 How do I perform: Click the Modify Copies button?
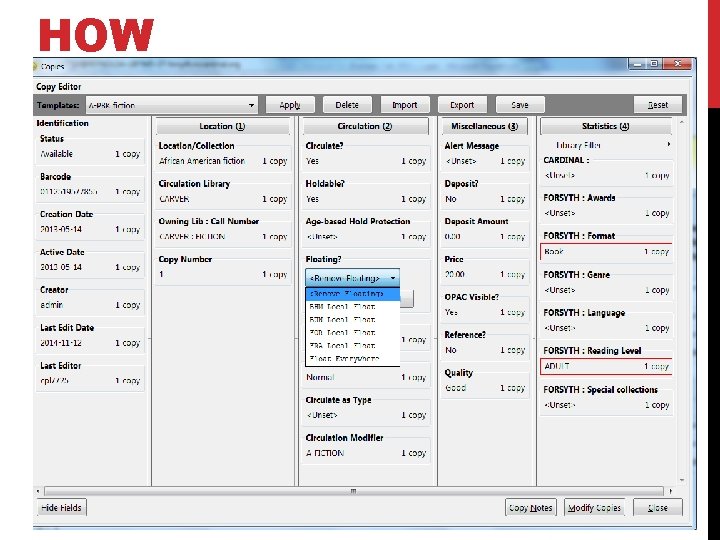coord(595,508)
